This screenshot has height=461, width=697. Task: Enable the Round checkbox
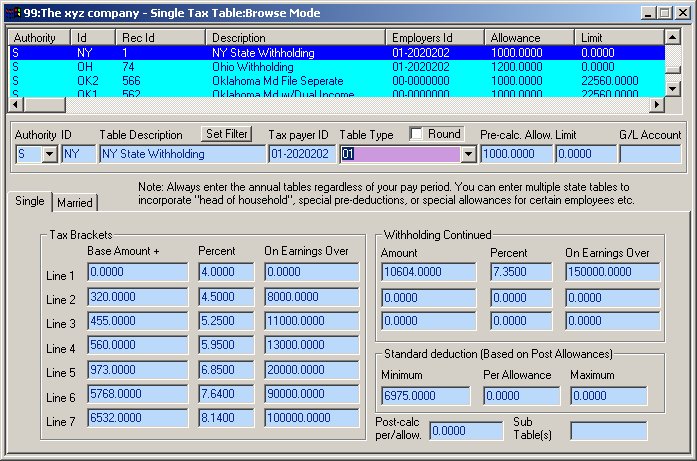coord(417,134)
